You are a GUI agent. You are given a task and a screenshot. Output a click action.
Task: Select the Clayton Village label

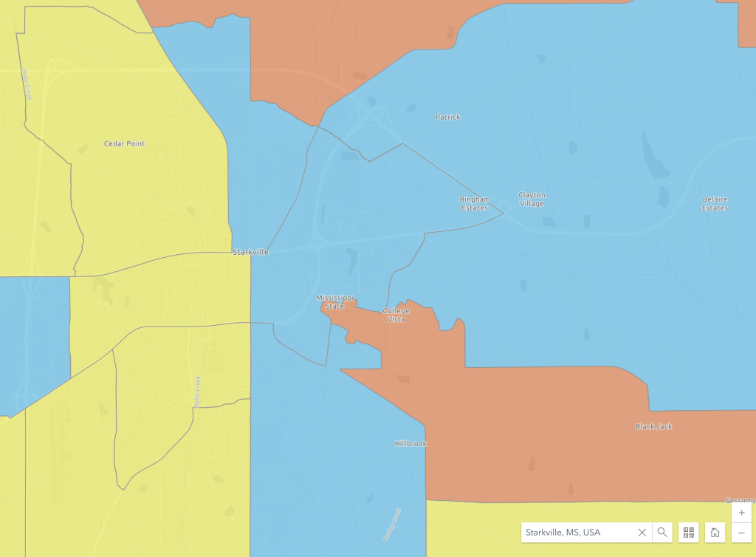coord(532,199)
